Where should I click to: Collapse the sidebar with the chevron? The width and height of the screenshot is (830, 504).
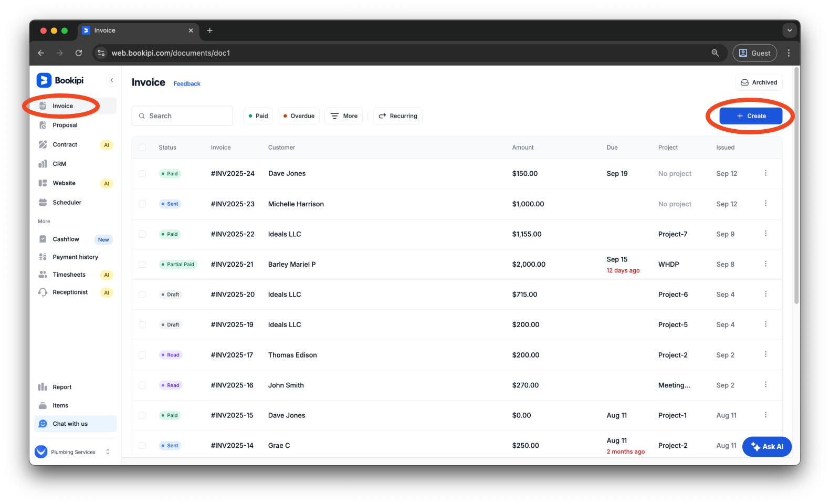pyautogui.click(x=111, y=80)
